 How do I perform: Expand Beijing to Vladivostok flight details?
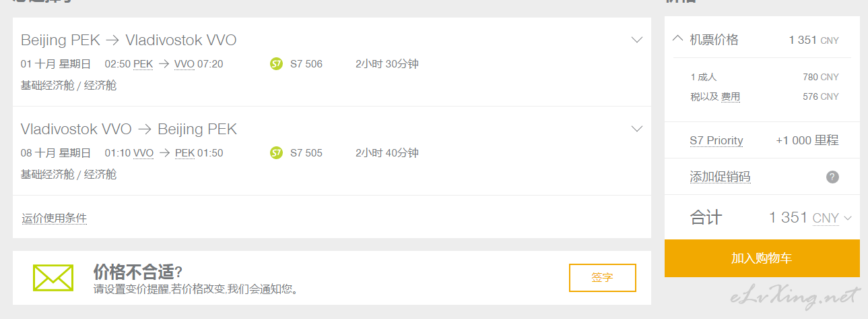point(637,40)
